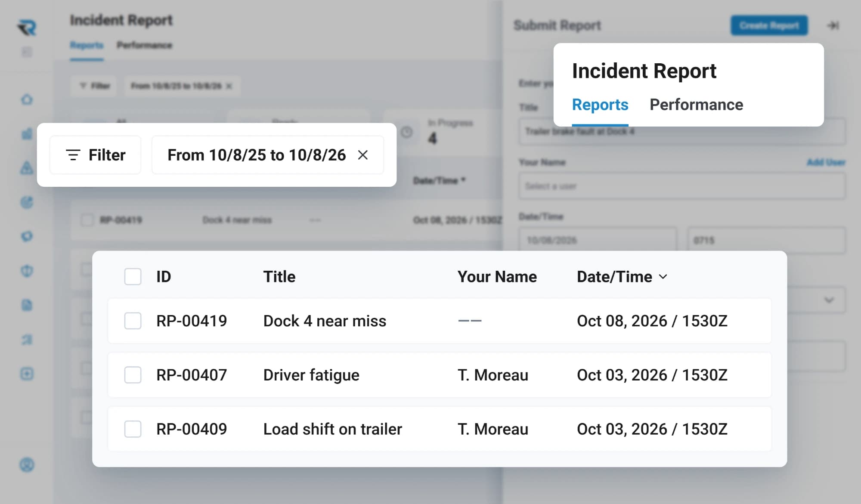Image resolution: width=861 pixels, height=504 pixels.
Task: Open the Driver fatigue report title
Action: click(x=311, y=375)
